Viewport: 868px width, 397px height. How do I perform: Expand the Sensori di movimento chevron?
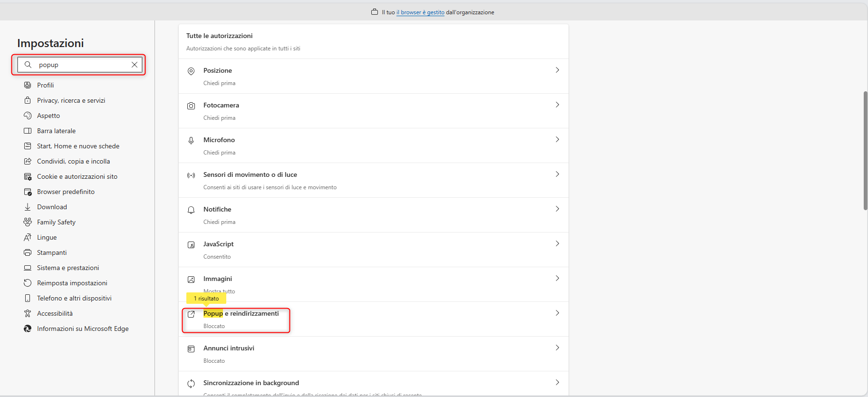coord(557,174)
